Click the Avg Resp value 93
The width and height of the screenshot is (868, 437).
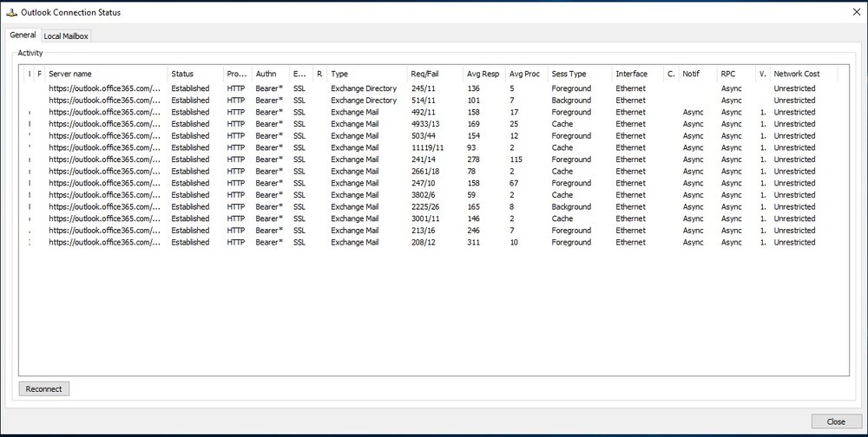click(471, 147)
